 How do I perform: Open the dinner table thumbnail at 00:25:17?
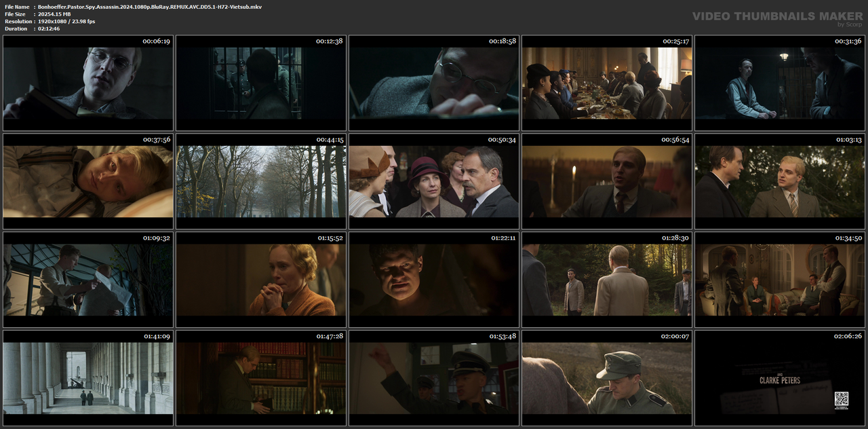[x=607, y=83]
